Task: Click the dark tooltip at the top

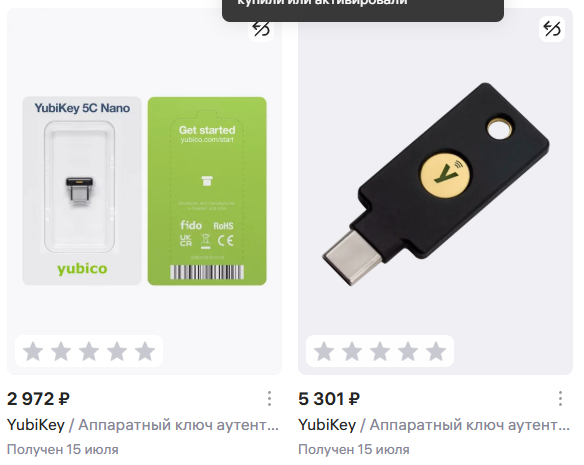Action: point(363,10)
